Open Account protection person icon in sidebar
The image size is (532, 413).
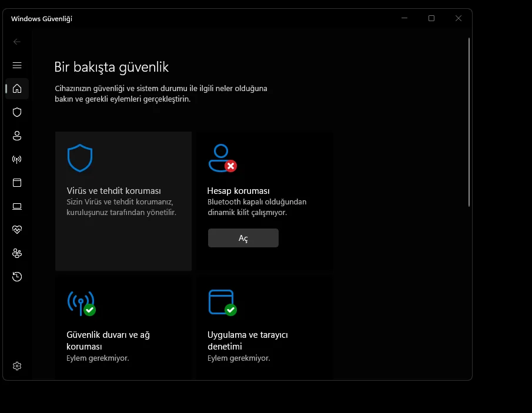17,136
